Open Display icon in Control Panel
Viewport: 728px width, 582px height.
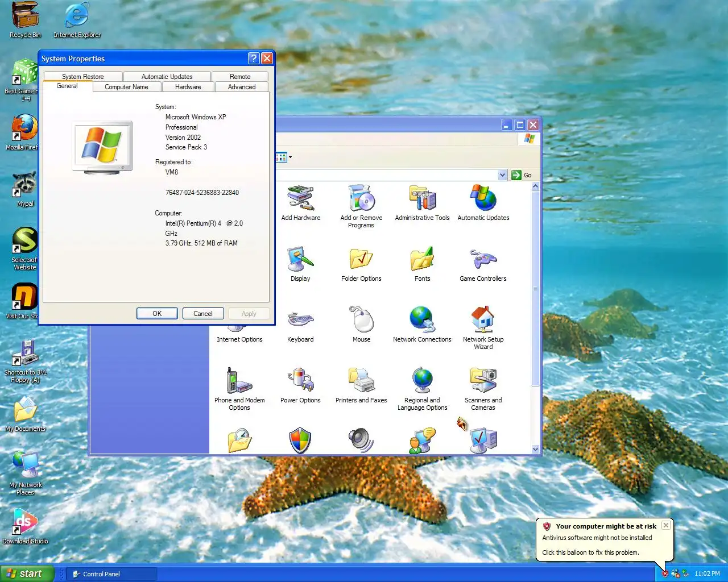click(300, 264)
